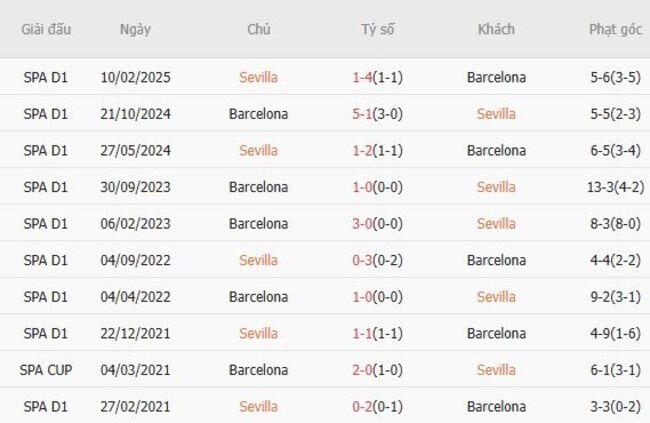Click the "Phạt góc" column header
Viewport: 650px width, 423px height.
pyautogui.click(x=615, y=29)
